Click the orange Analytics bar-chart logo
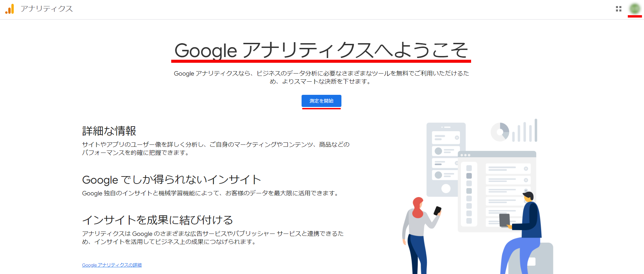The width and height of the screenshot is (644, 274). coord(10,9)
